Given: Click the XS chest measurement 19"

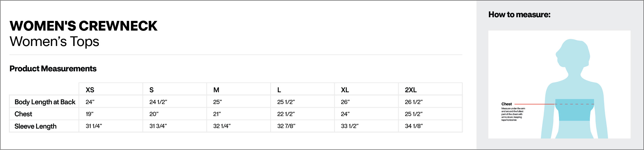Looking at the screenshot, I should point(89,114).
